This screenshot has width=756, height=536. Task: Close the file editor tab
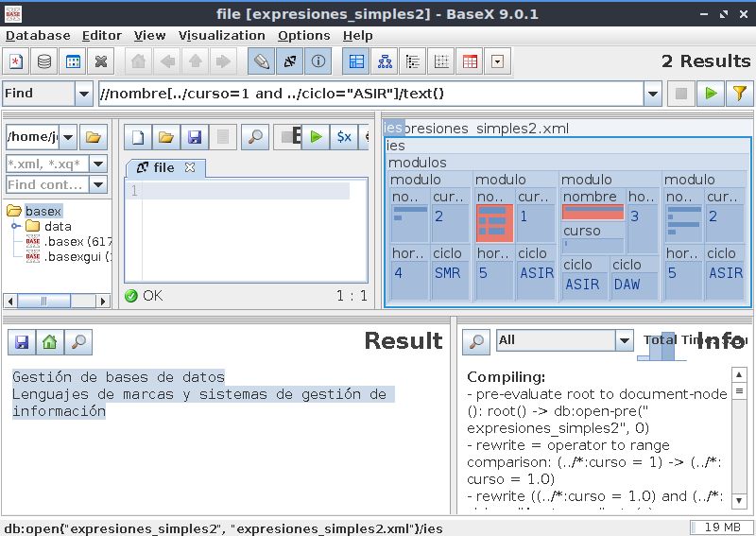pos(189,167)
